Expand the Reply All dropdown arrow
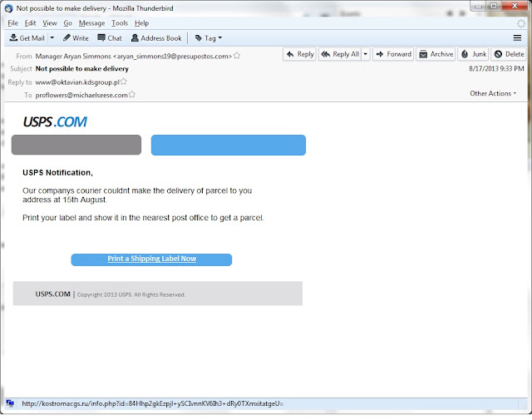532x420 pixels. [x=366, y=54]
